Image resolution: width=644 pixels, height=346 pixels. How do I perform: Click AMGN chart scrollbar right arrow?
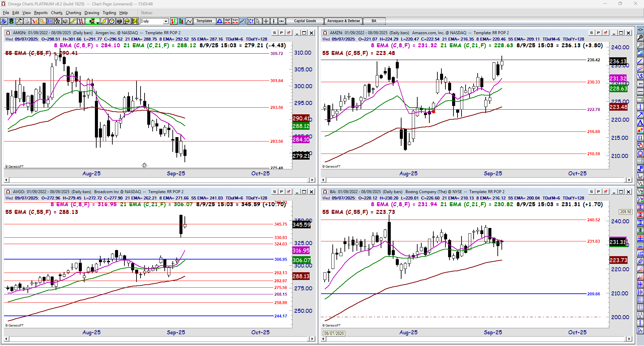coord(312,180)
